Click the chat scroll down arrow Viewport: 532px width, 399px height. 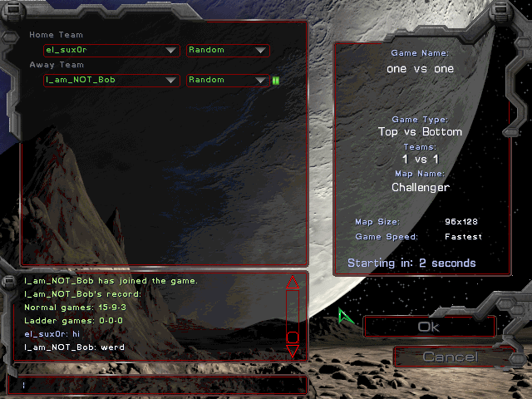[292, 352]
